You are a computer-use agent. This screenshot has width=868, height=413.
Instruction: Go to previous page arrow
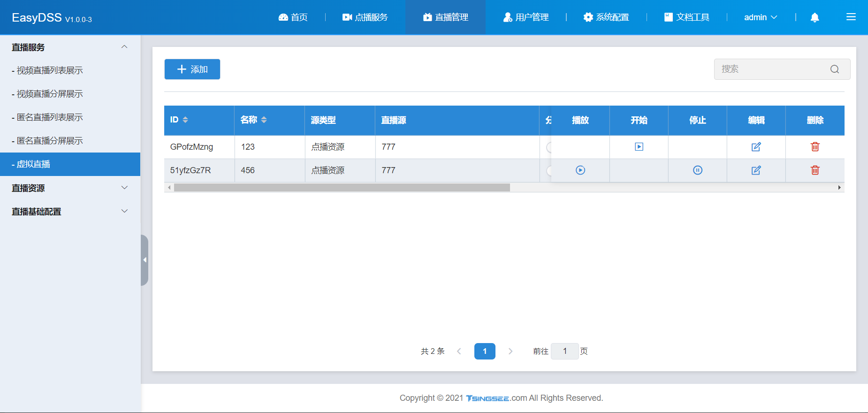(x=459, y=351)
